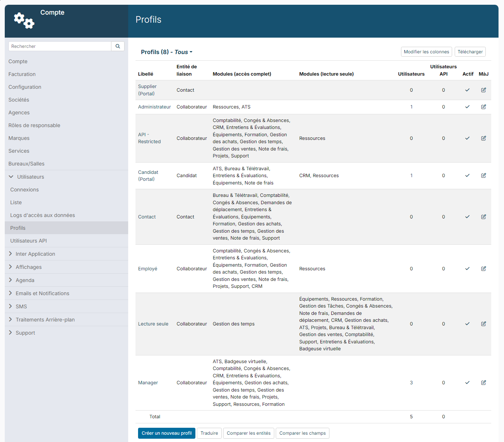Image resolution: width=504 pixels, height=442 pixels.
Task: Edit the API - Restricted profile
Action: pyautogui.click(x=484, y=138)
